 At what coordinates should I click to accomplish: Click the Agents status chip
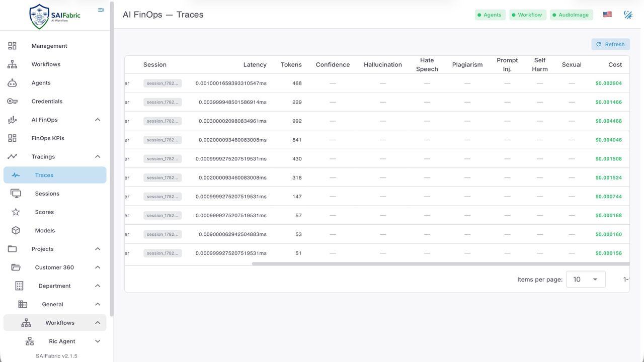pos(490,15)
